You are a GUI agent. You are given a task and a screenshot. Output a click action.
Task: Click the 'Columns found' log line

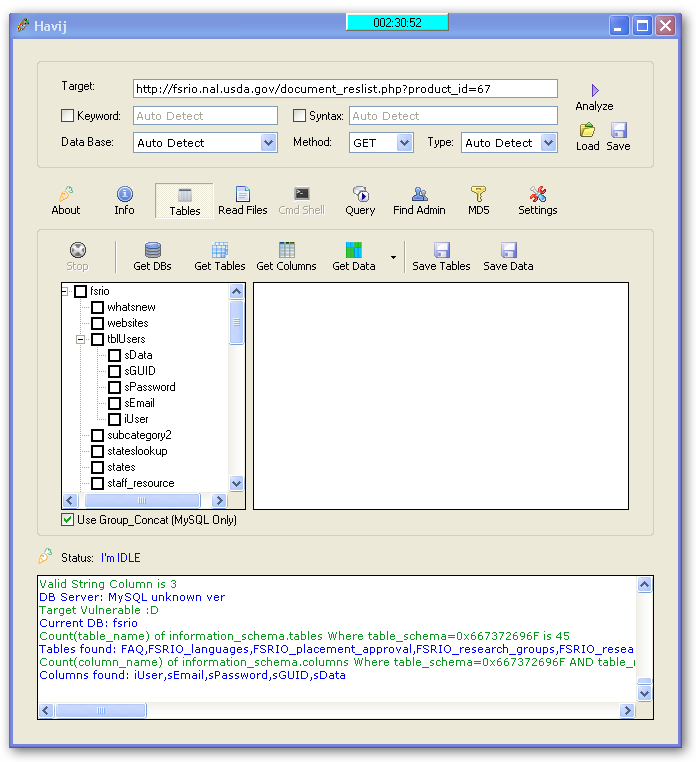tap(192, 675)
